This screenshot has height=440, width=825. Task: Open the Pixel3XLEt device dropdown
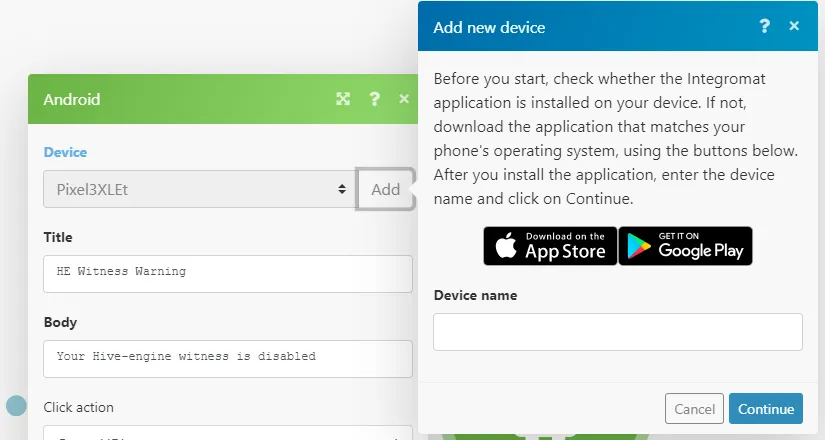199,189
